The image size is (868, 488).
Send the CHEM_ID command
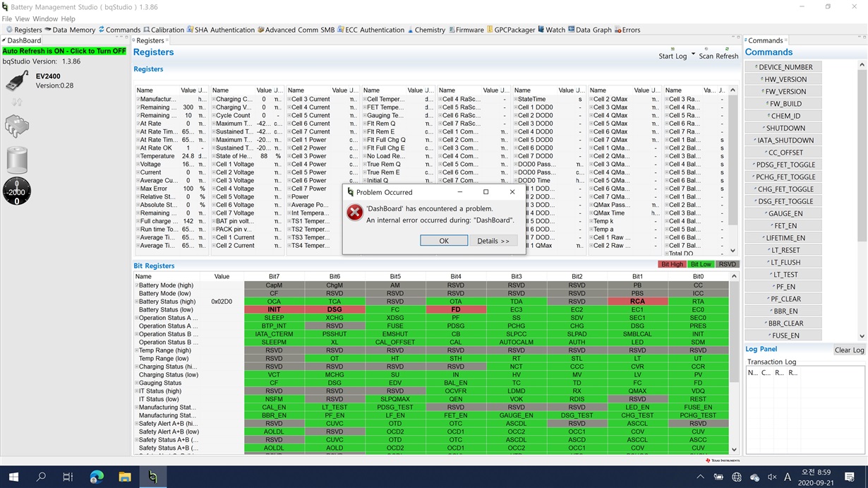point(784,116)
